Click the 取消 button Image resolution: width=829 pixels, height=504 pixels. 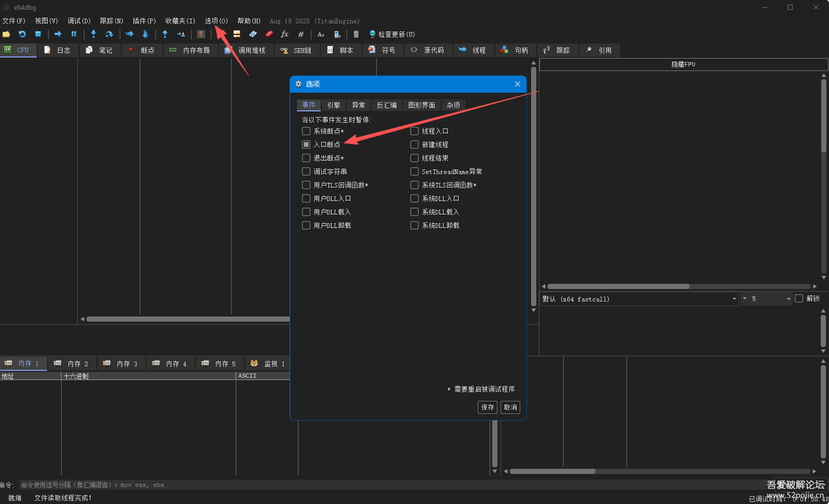click(x=510, y=407)
